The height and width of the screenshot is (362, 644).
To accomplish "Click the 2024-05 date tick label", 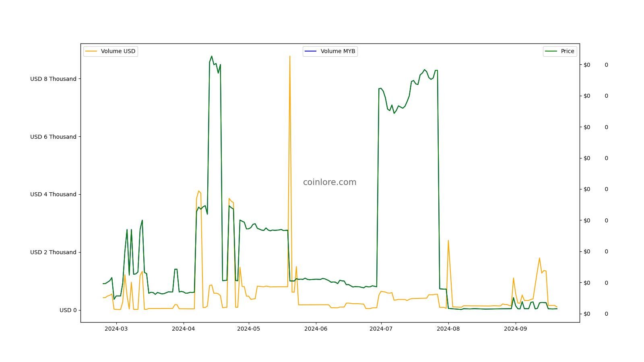I will click(x=249, y=328).
